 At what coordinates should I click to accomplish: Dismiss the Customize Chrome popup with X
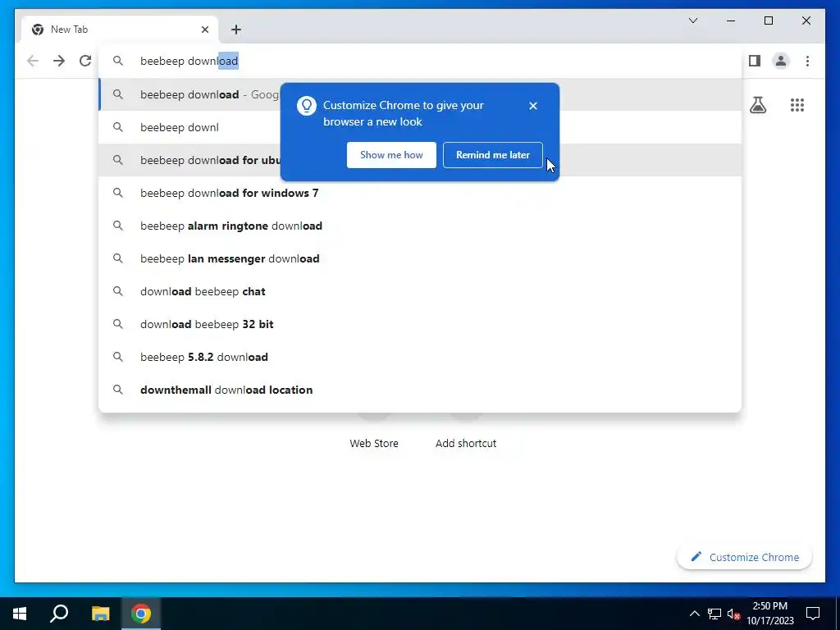pos(532,106)
